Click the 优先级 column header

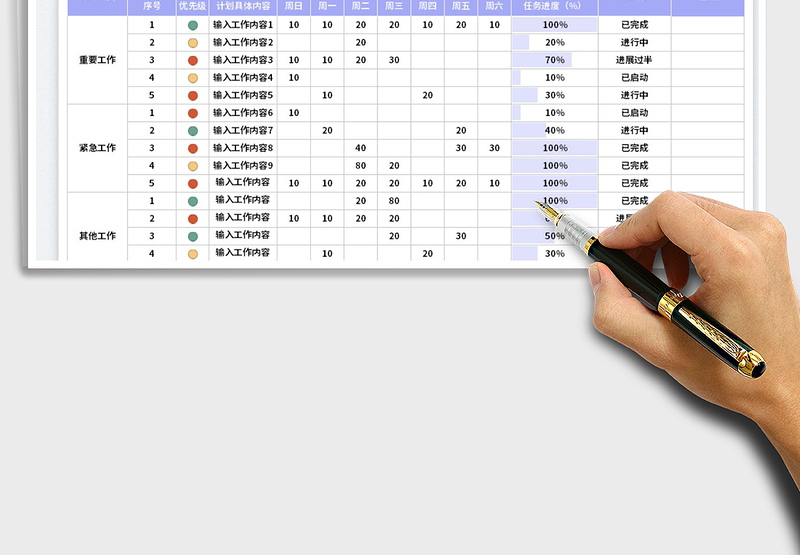click(x=192, y=7)
